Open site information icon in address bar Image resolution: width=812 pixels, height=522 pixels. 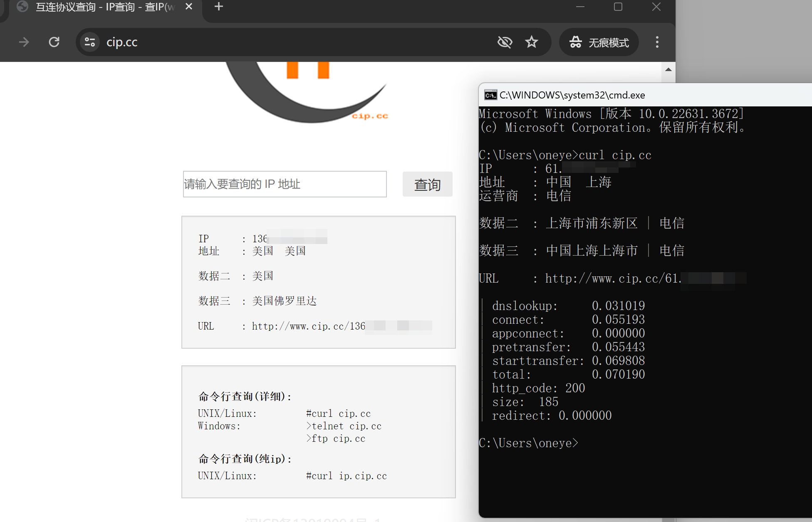[x=90, y=42]
